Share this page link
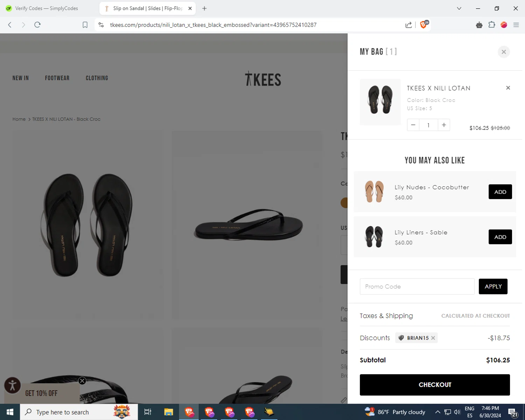The image size is (525, 420). 408,25
